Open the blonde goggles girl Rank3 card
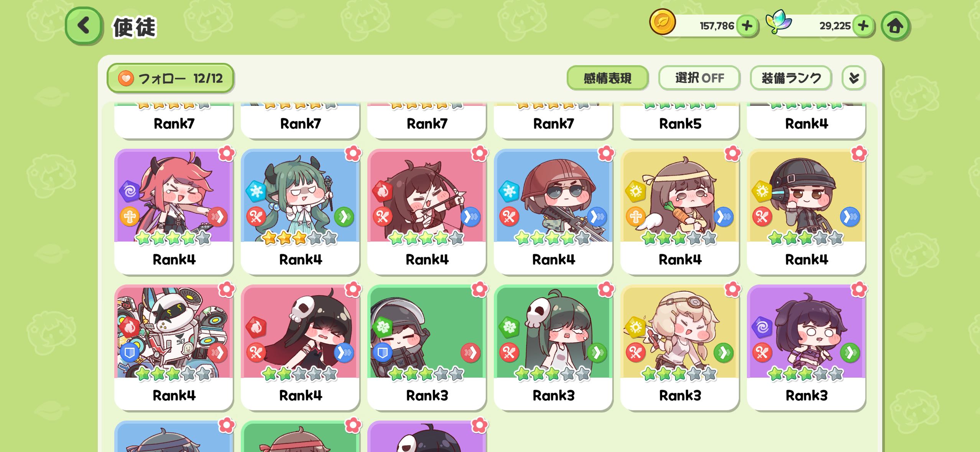980x452 pixels. tap(679, 347)
